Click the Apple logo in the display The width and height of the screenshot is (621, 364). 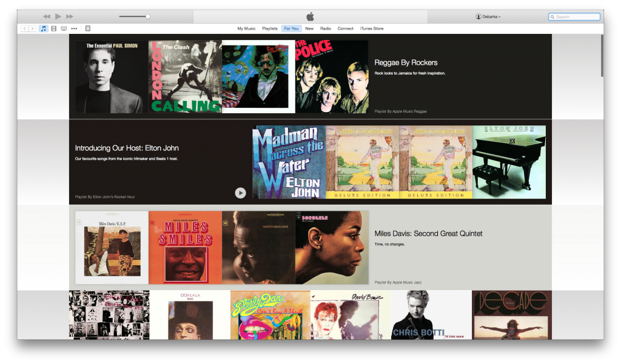tap(310, 16)
